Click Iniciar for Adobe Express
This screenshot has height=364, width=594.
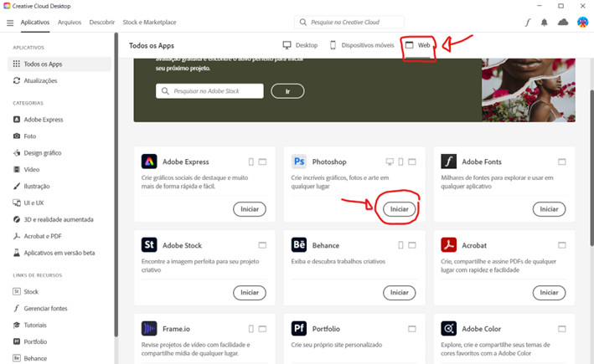click(x=250, y=209)
